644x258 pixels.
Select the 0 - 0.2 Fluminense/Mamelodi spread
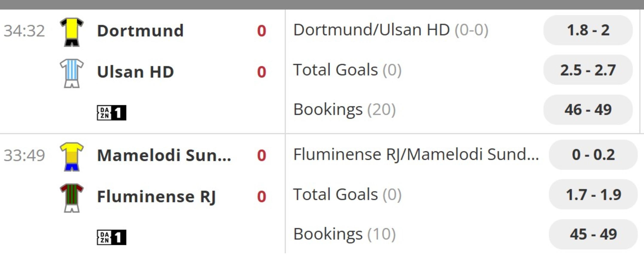point(593,155)
